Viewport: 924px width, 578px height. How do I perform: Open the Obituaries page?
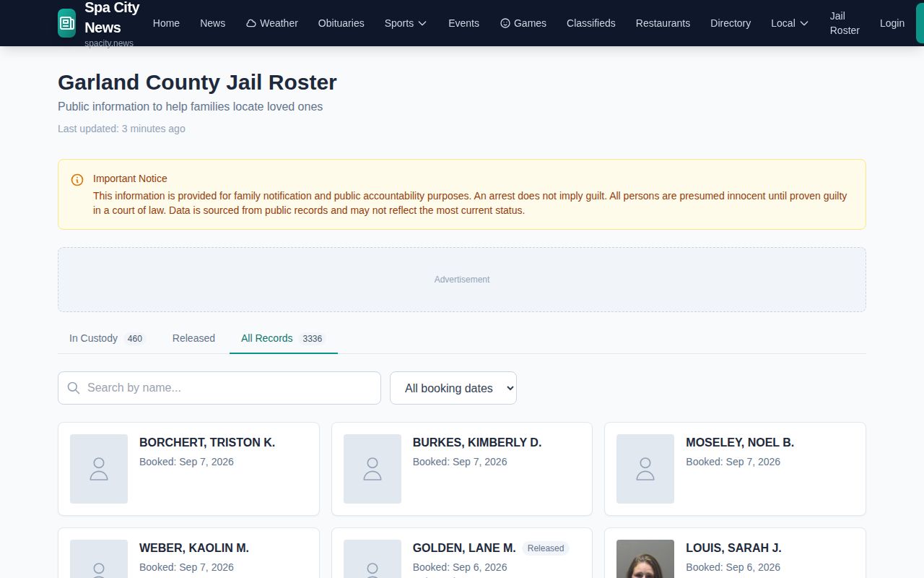pyautogui.click(x=341, y=23)
